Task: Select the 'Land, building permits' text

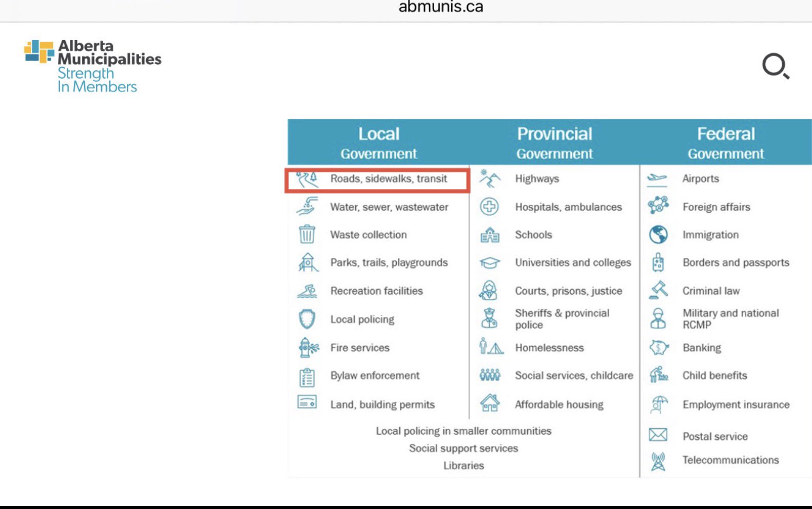Action: (382, 405)
